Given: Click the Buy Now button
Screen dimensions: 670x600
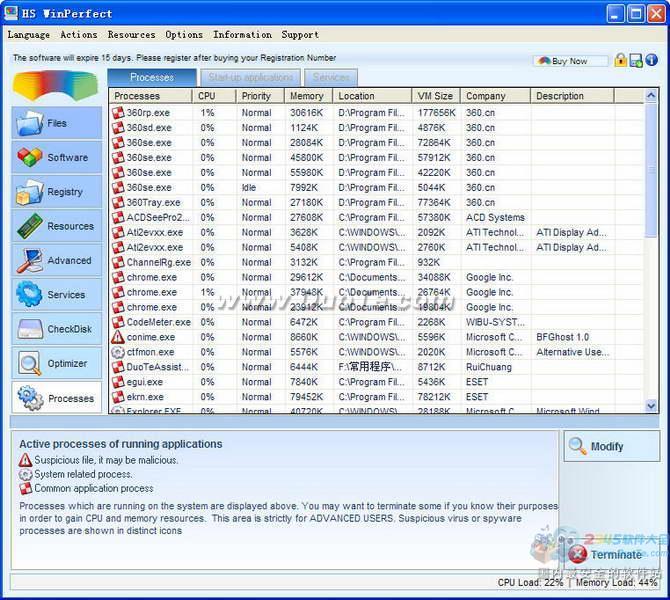Looking at the screenshot, I should pos(570,61).
